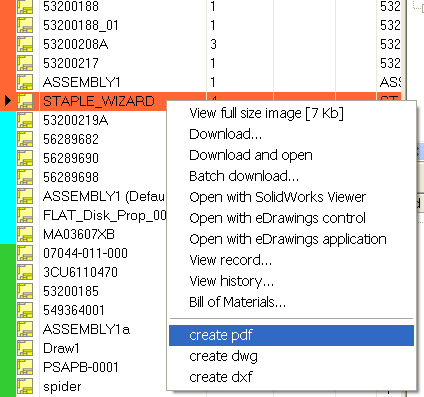Screen dimensions: 424x397
Task: Click the file icon beside 53200185
Action: (25, 291)
